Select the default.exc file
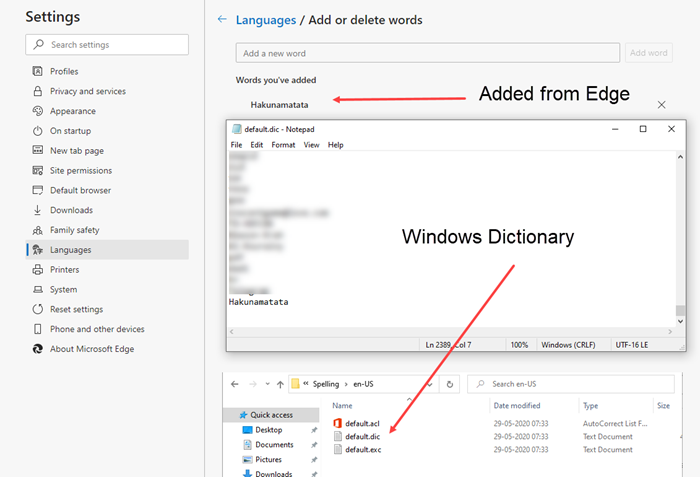The height and width of the screenshot is (477, 700). pyautogui.click(x=363, y=449)
